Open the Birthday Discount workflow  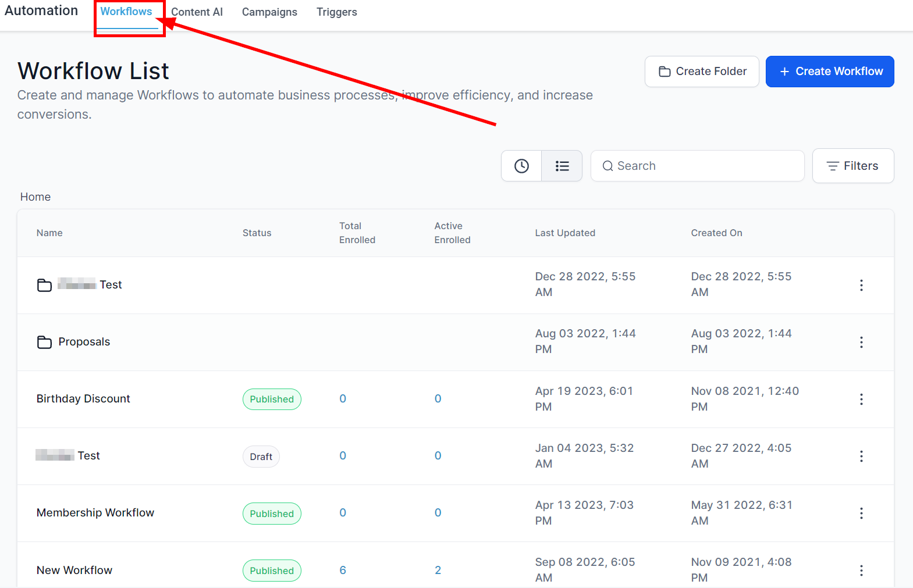point(83,398)
